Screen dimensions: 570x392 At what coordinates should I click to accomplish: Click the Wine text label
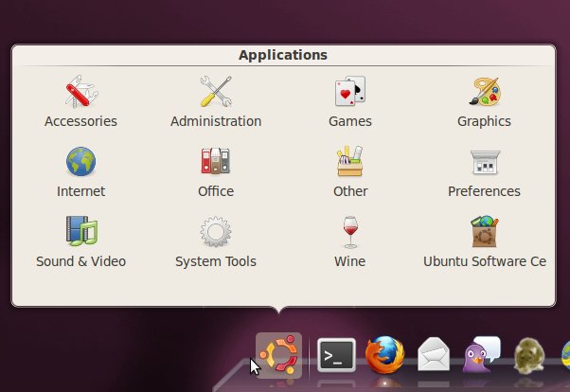pos(349,261)
